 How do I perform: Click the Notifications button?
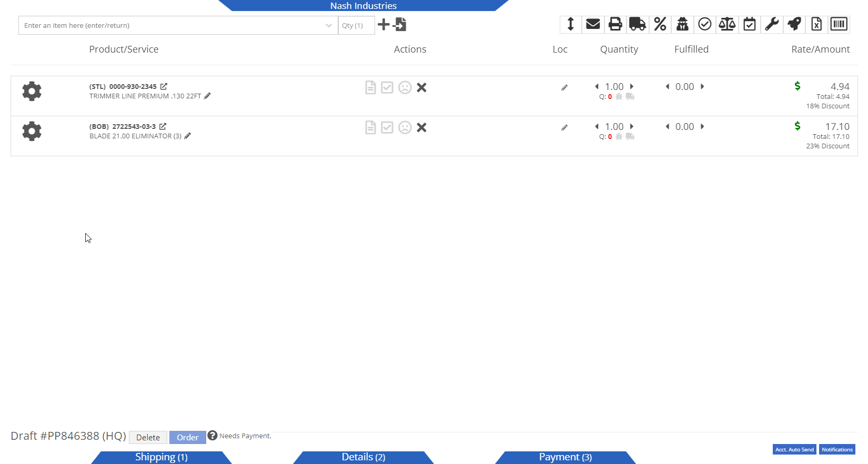click(x=837, y=449)
